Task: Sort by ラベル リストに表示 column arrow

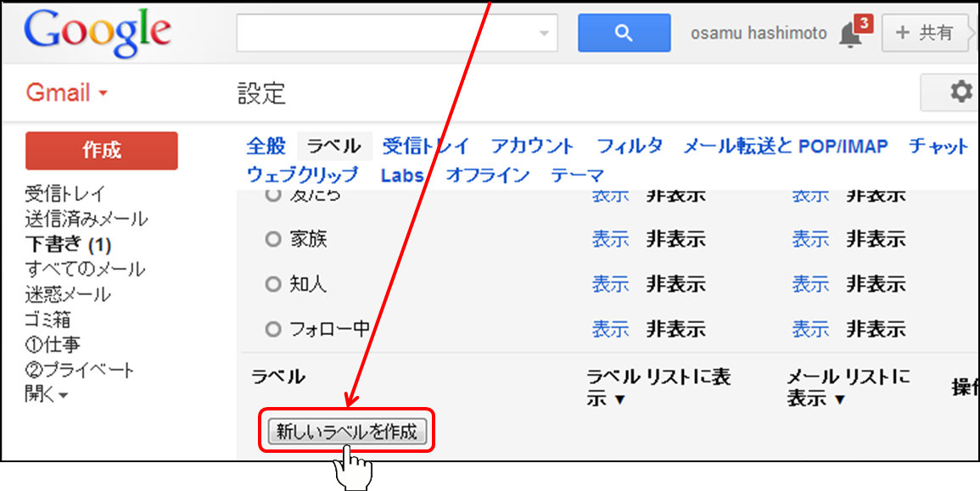Action: 619,399
